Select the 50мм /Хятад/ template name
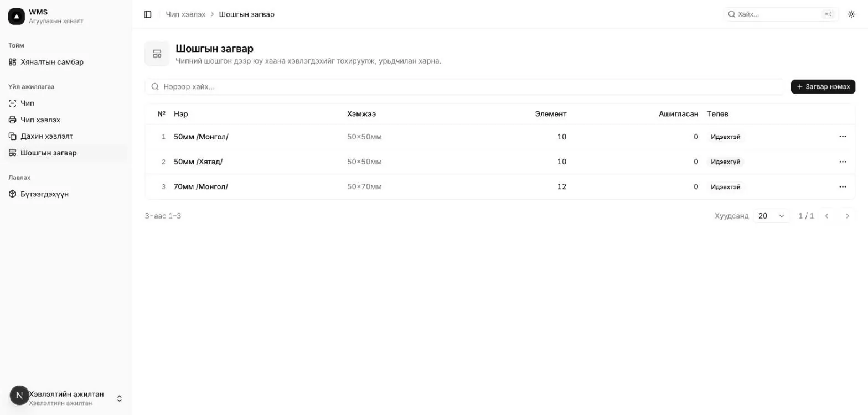The width and height of the screenshot is (868, 415). [198, 162]
